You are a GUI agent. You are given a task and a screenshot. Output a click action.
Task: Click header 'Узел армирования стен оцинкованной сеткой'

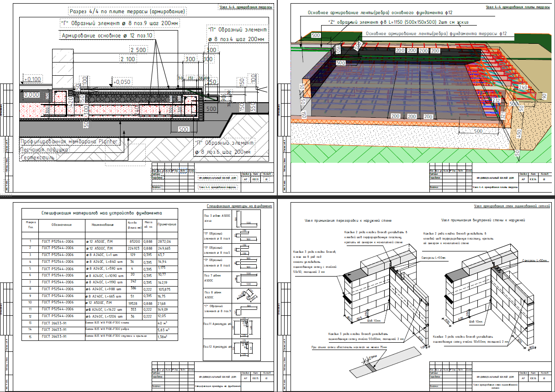[512, 206]
